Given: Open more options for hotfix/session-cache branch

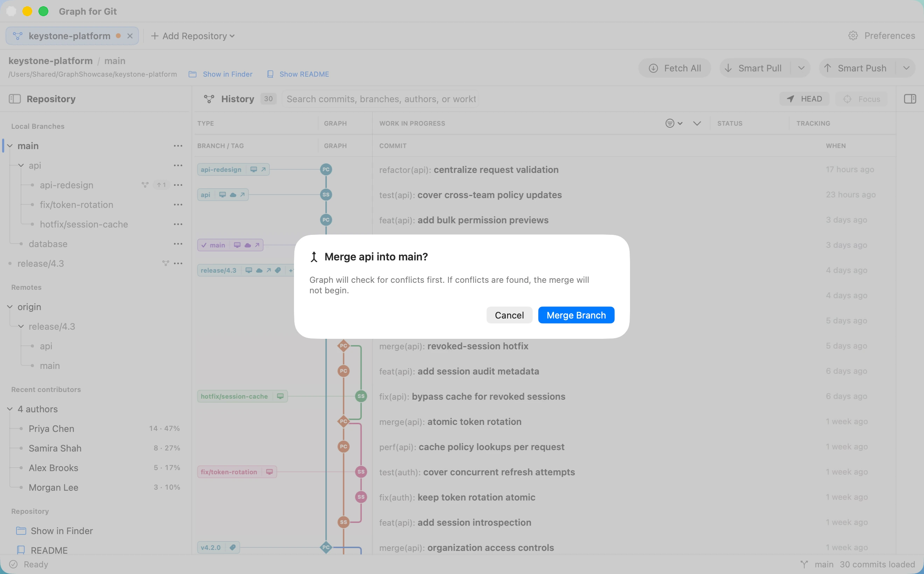Looking at the screenshot, I should 178,225.
